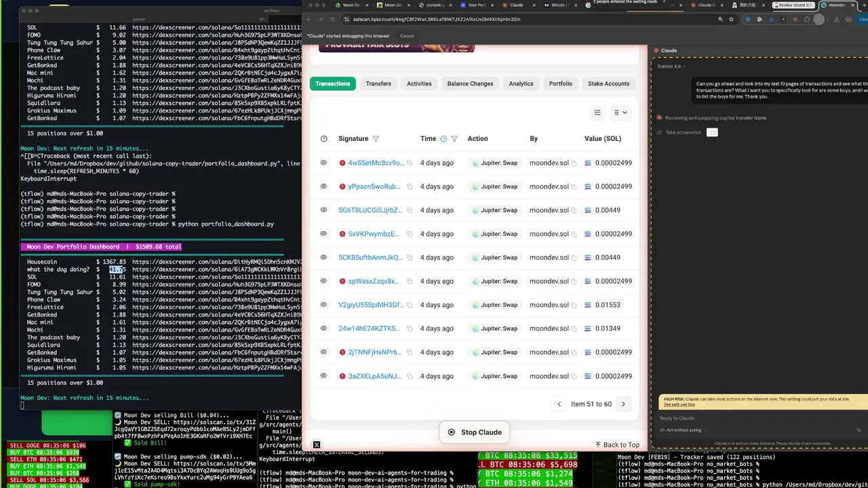Click Take screenshot camera icon in Claude panel
The height and width of the screenshot is (488, 868).
[659, 132]
